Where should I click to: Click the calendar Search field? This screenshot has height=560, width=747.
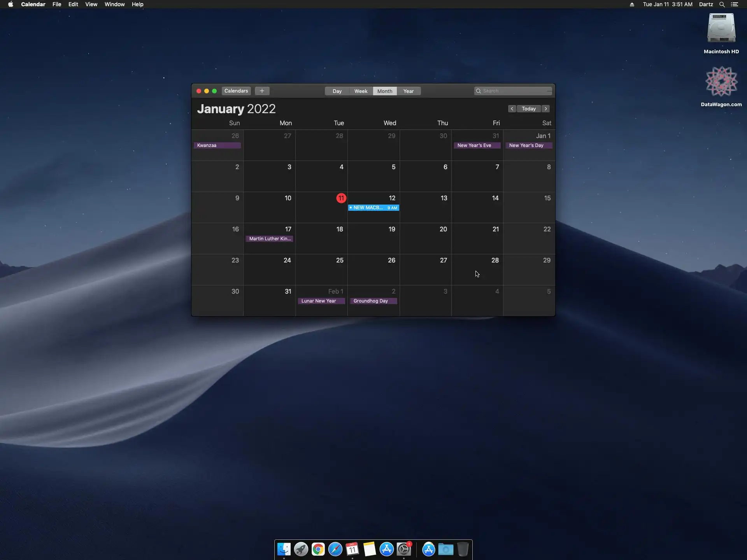point(514,91)
